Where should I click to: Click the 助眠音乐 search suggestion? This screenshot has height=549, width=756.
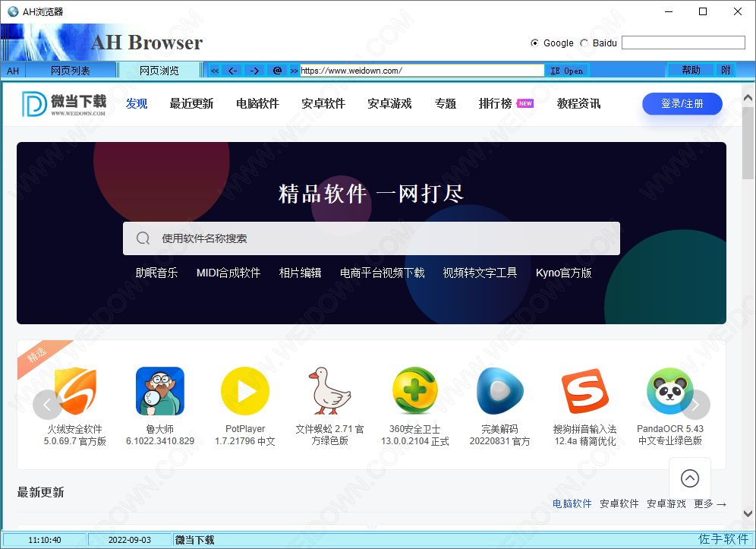pyautogui.click(x=156, y=273)
